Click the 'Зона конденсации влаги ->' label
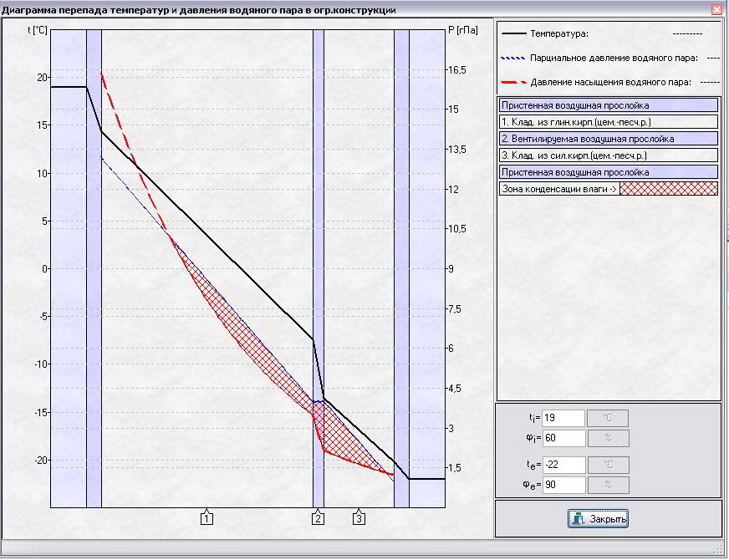The width and height of the screenshot is (729, 560). [558, 189]
